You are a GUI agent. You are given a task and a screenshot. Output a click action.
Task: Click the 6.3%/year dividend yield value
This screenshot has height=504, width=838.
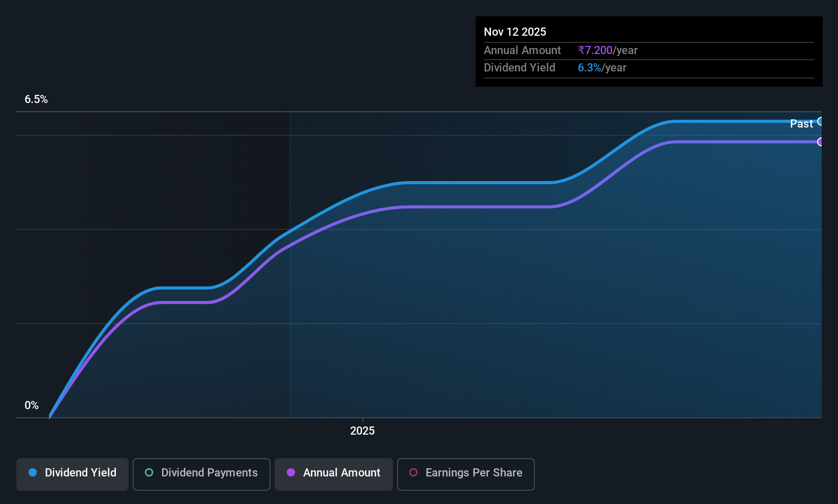pyautogui.click(x=602, y=68)
